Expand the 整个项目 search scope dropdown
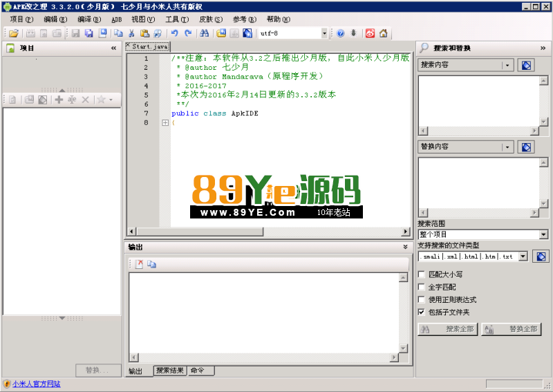Viewport: 553px width, 392px height. (543, 234)
